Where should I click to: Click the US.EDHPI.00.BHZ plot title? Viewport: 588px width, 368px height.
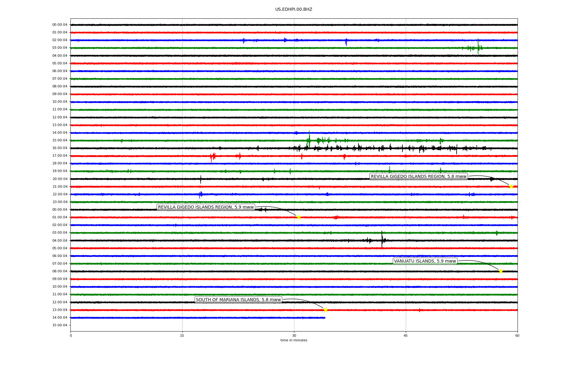tap(294, 10)
